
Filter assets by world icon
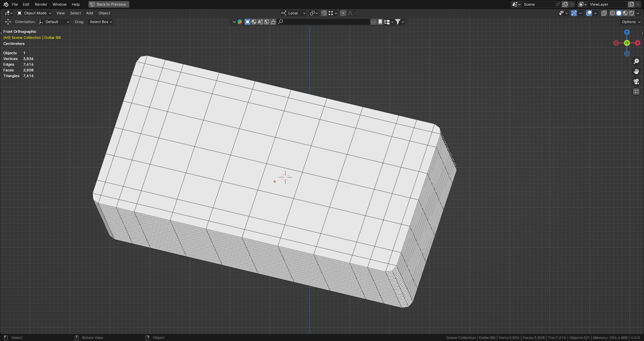pyautogui.click(x=267, y=22)
